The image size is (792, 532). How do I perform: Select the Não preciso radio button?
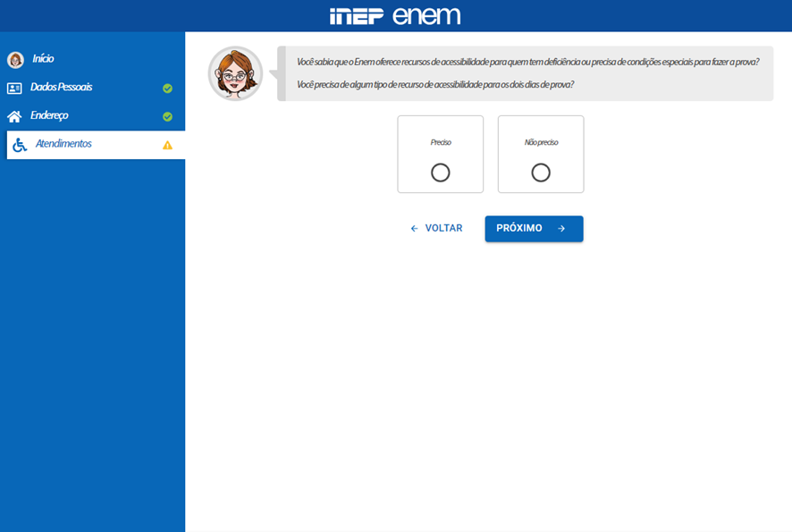(540, 171)
